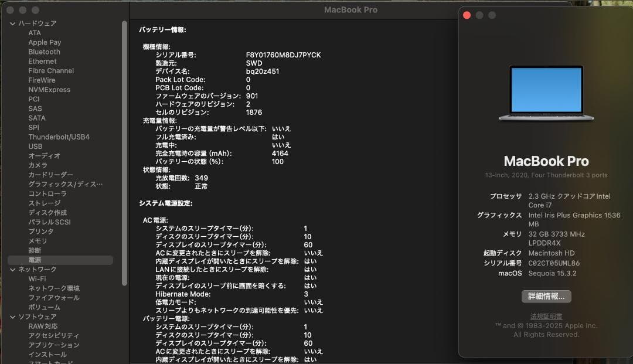
Task: Select the 診断 report item
Action: click(34, 250)
